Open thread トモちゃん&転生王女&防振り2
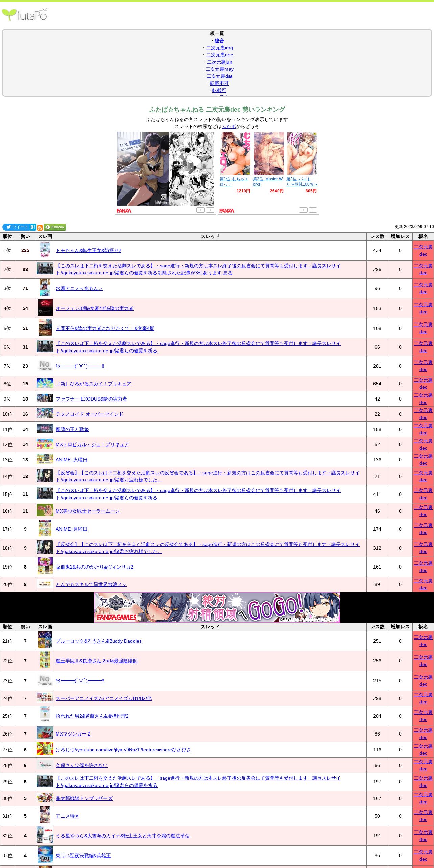 [89, 250]
